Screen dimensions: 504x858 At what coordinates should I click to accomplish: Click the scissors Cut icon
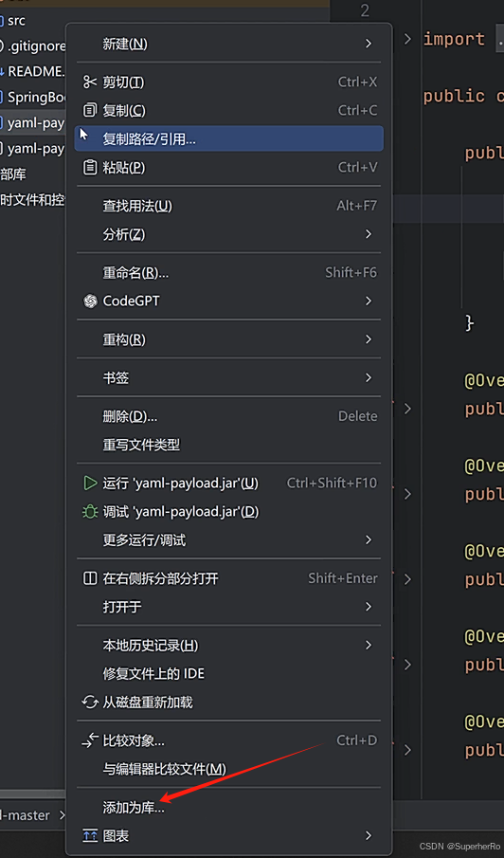point(90,82)
